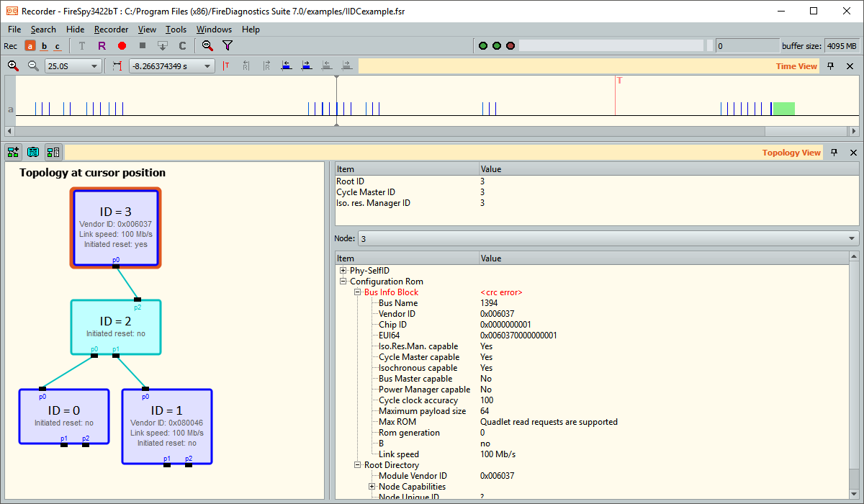The width and height of the screenshot is (864, 504).
Task: Toggle recording channel a button
Action: (x=30, y=46)
